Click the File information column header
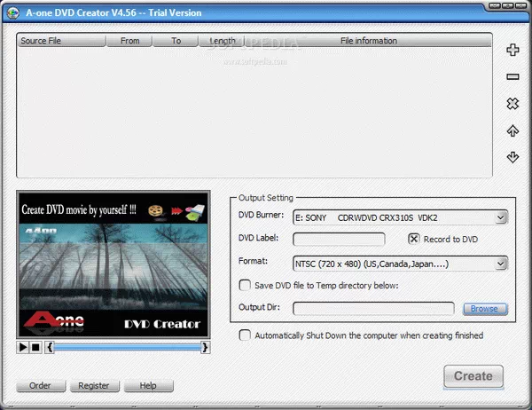 (369, 41)
